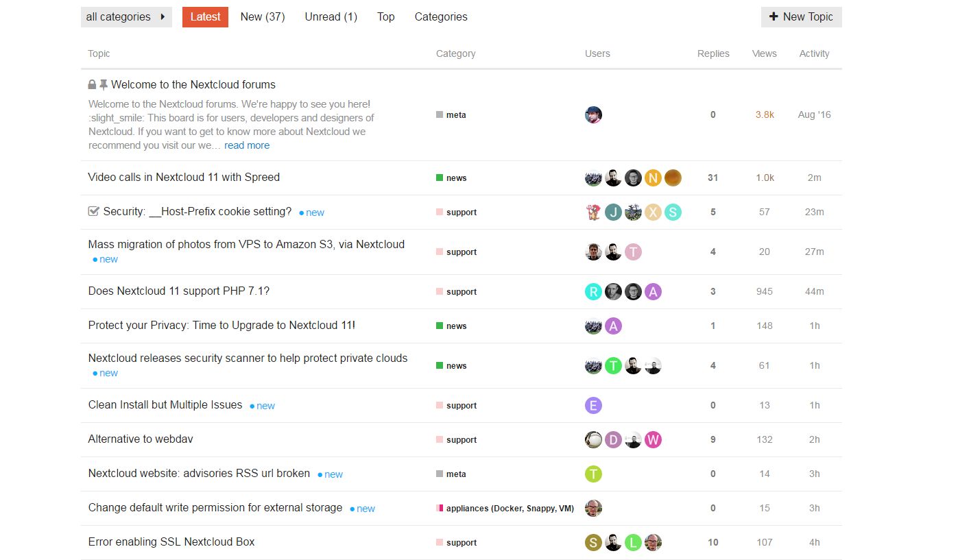Screen dimensions: 958x560
Task: Click olive S avatar on SSL Nextcloud Box row
Action: coord(594,543)
